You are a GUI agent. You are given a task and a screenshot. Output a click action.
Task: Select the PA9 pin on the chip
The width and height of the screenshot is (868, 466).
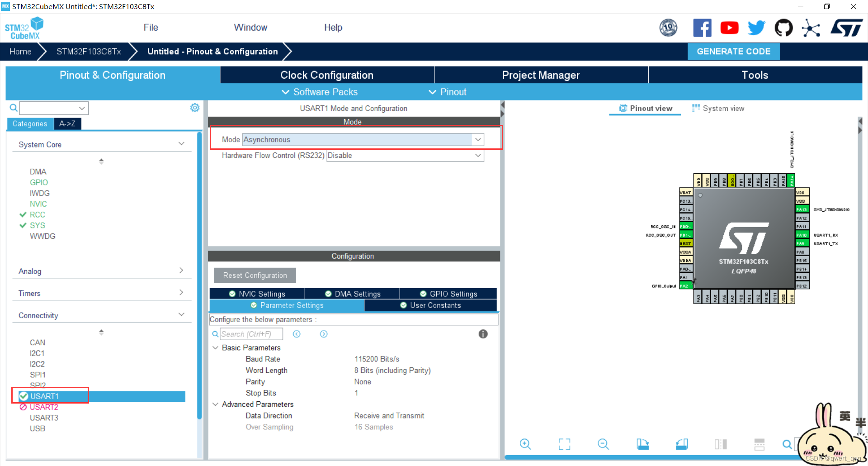(x=802, y=243)
